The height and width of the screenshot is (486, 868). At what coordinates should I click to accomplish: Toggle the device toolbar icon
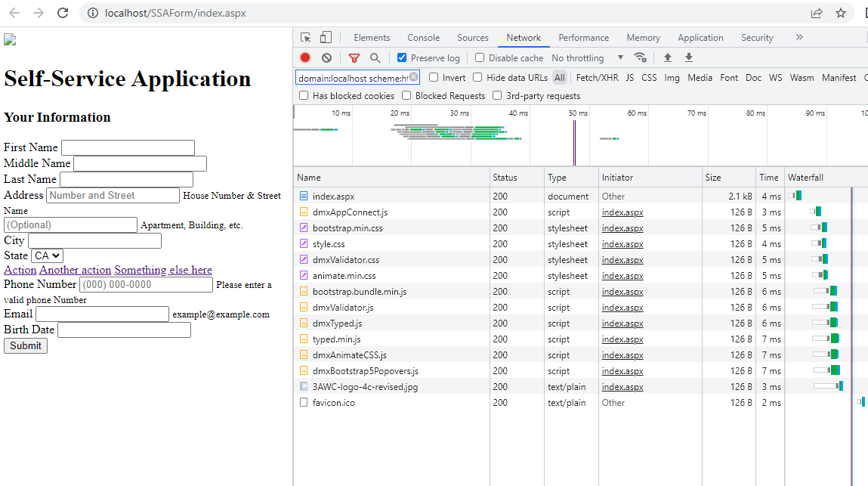pyautogui.click(x=326, y=38)
